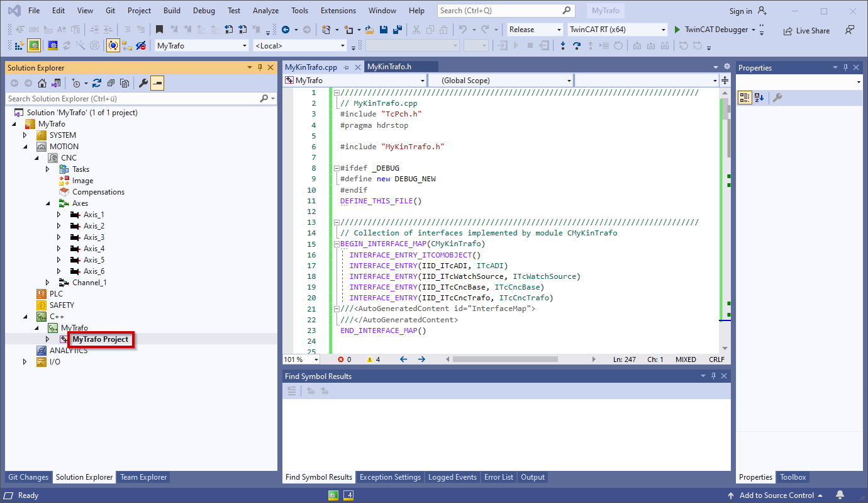Click the editor settings gear above code
The width and height of the screenshot is (868, 503).
pyautogui.click(x=726, y=67)
